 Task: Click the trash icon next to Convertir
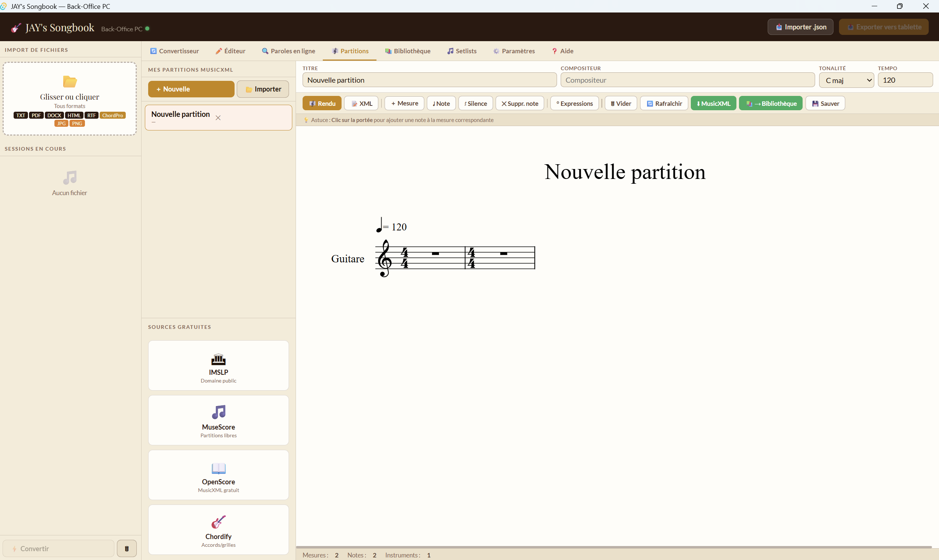pyautogui.click(x=127, y=548)
